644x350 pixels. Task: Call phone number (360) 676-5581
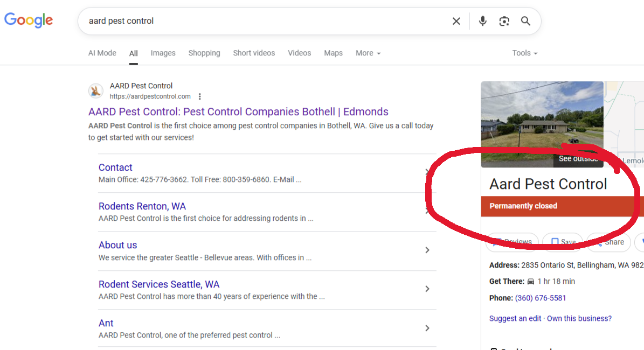coord(541,298)
